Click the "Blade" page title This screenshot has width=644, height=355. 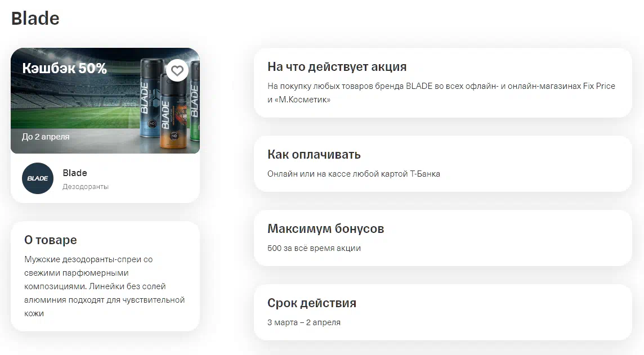click(x=35, y=18)
